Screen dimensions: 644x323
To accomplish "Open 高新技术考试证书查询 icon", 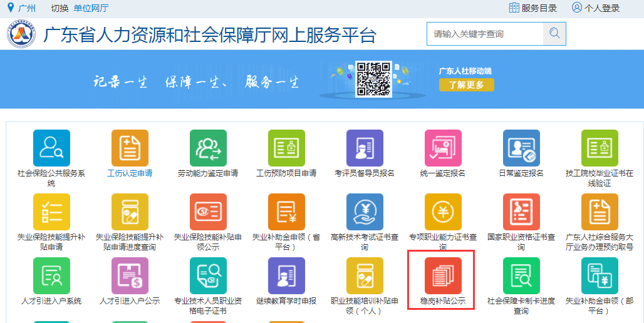I will [x=365, y=212].
